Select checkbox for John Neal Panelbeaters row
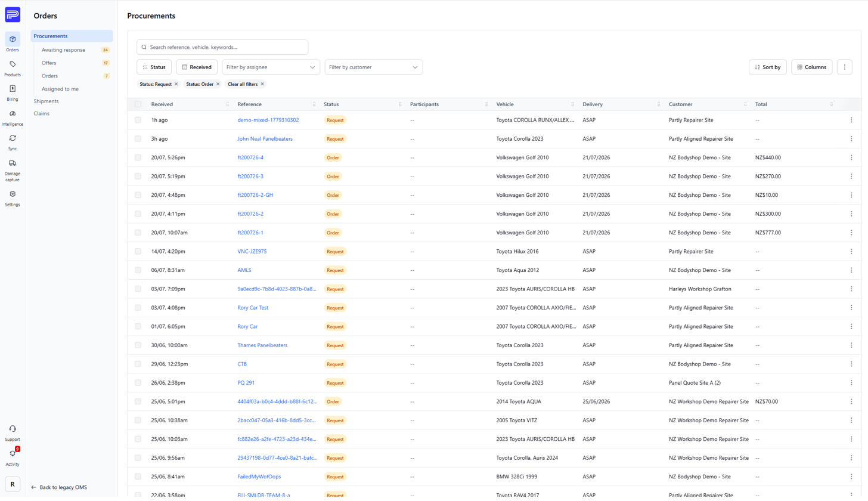 [x=138, y=139]
